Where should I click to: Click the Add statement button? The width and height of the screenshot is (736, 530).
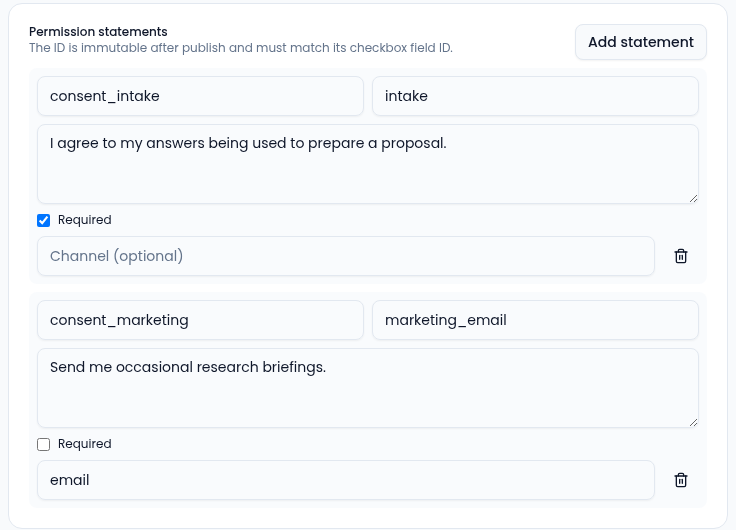641,42
